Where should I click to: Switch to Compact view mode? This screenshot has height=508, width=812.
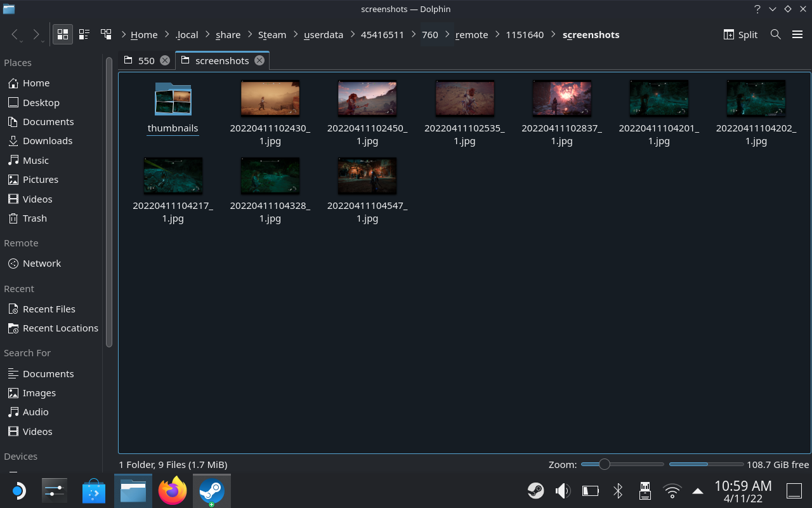click(84, 34)
